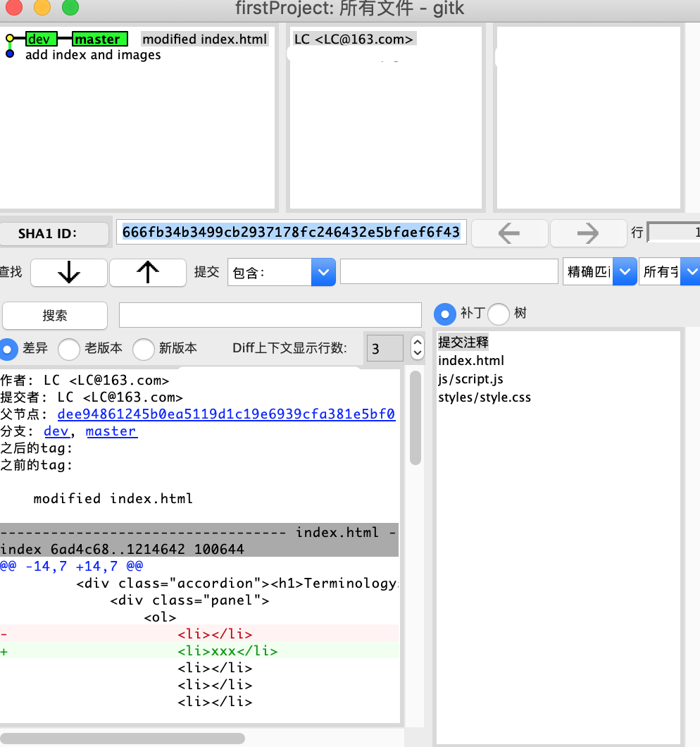This screenshot has width=700, height=747.
Task: Select the 新版本 radio button
Action: (144, 349)
